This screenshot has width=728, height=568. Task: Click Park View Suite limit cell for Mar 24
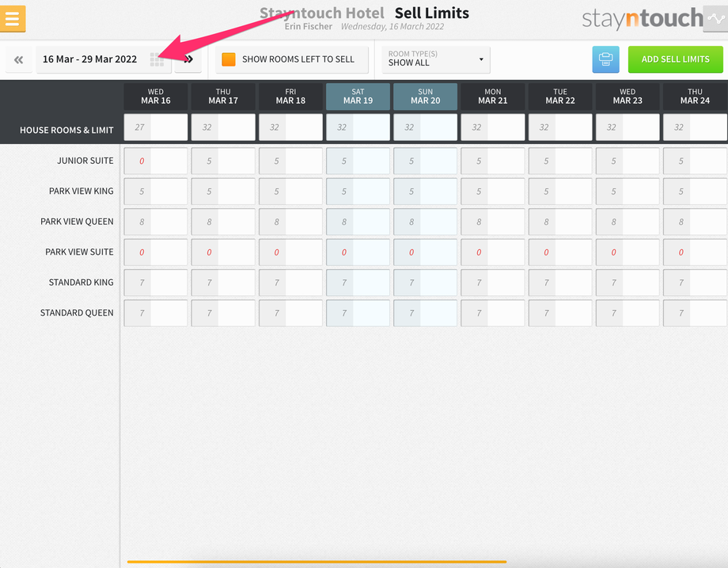click(695, 252)
